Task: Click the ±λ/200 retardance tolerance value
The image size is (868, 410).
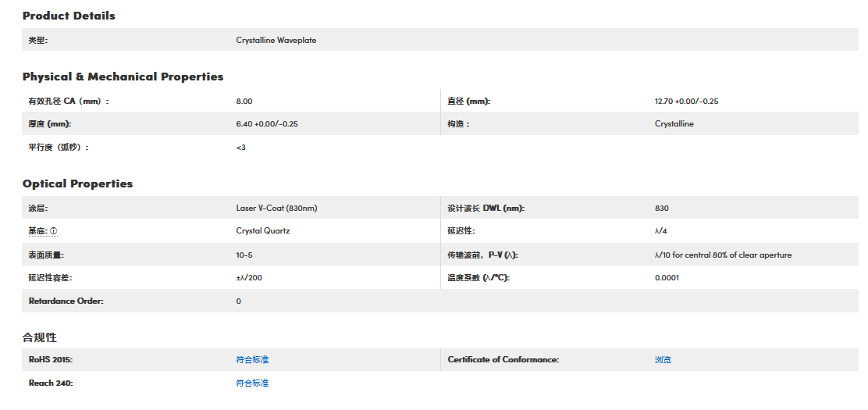Action: tap(249, 278)
